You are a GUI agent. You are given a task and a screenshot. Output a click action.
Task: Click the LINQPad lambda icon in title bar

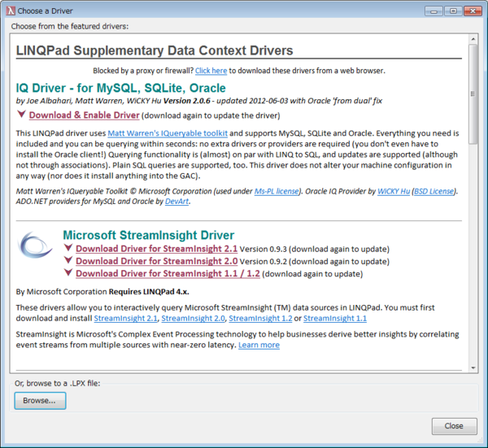tap(11, 11)
